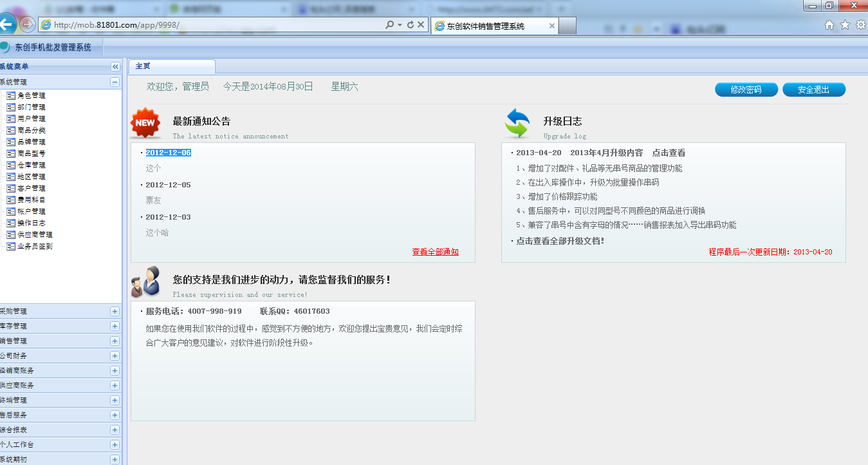Expand the 综合报表 section
Screen dimensions: 868x465
pyautogui.click(x=115, y=430)
